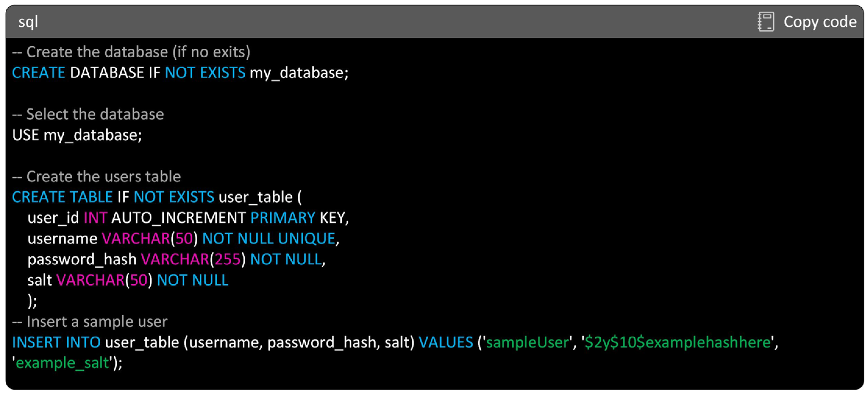Click the AUTO_INCREMENT keyword
The height and width of the screenshot is (394, 868).
[179, 218]
